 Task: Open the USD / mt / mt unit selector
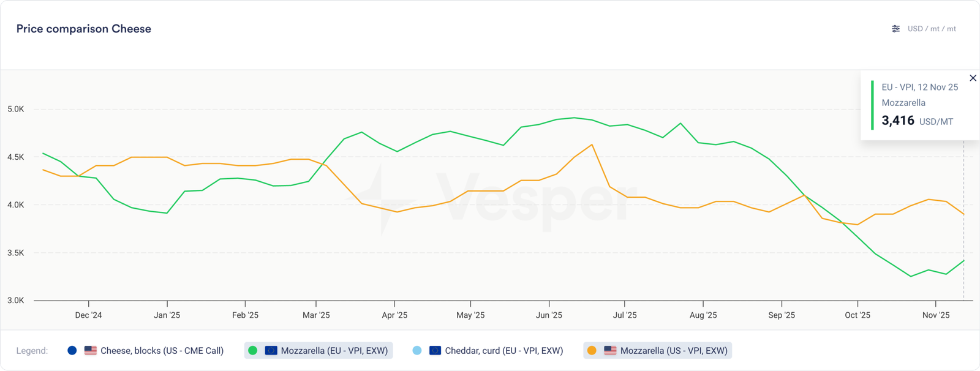click(x=931, y=29)
